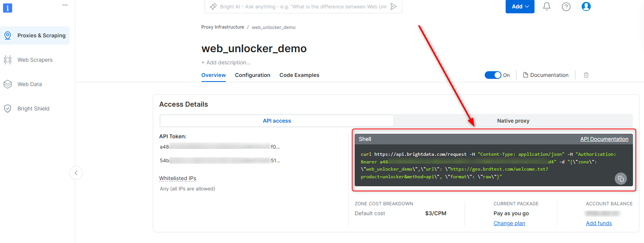Image resolution: width=644 pixels, height=243 pixels.
Task: Open the help question mark icon
Action: 566,6
